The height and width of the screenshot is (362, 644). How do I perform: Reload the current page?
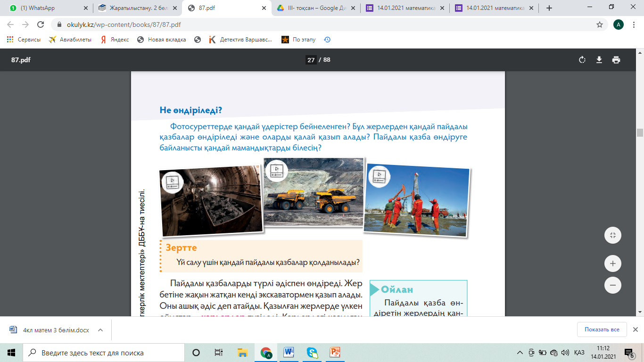[x=41, y=25]
